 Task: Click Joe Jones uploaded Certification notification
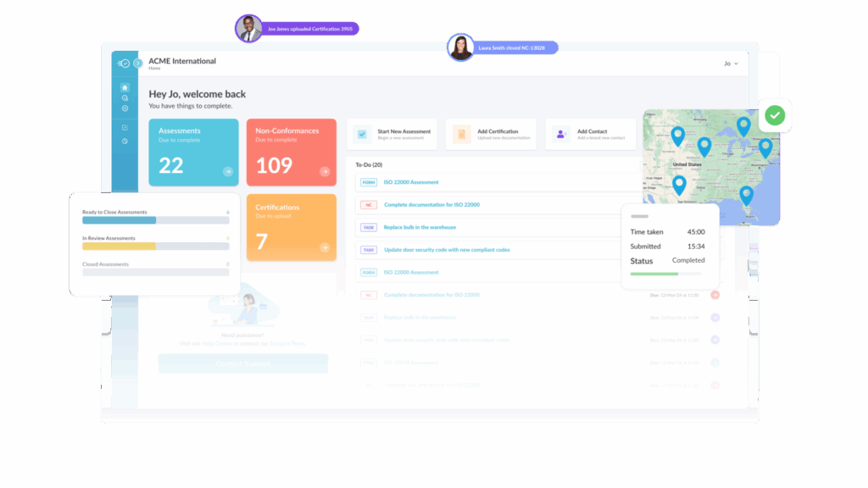(310, 29)
